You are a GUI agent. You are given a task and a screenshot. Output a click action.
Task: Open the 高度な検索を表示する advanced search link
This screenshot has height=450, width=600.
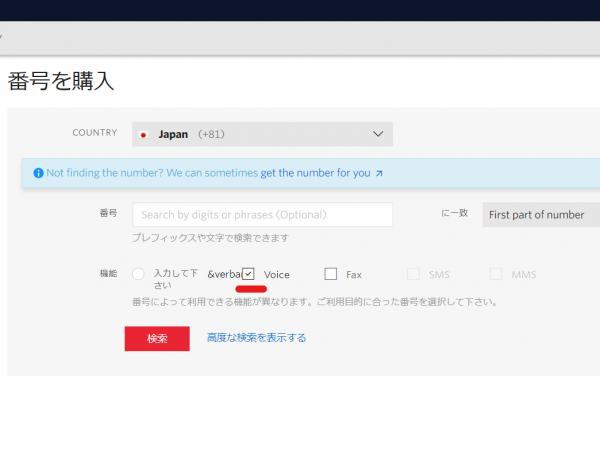tap(256, 338)
